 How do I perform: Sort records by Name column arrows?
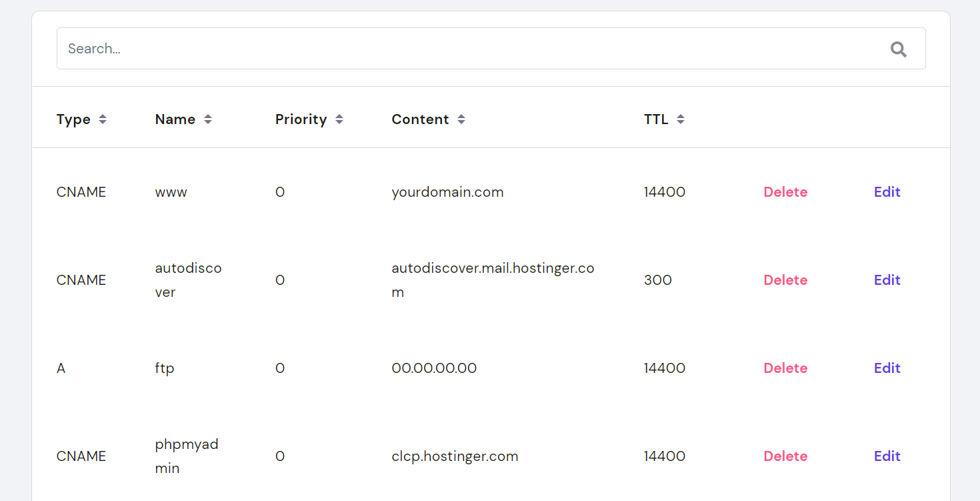click(208, 119)
